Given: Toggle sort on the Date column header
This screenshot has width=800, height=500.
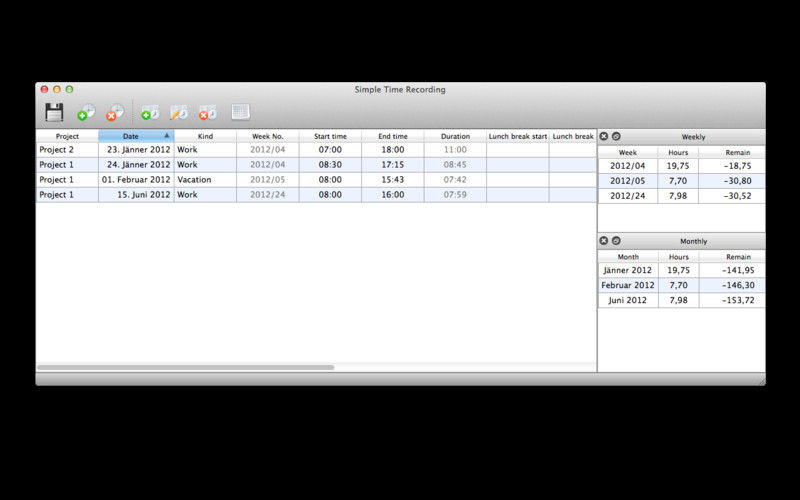Looking at the screenshot, I should (136, 136).
